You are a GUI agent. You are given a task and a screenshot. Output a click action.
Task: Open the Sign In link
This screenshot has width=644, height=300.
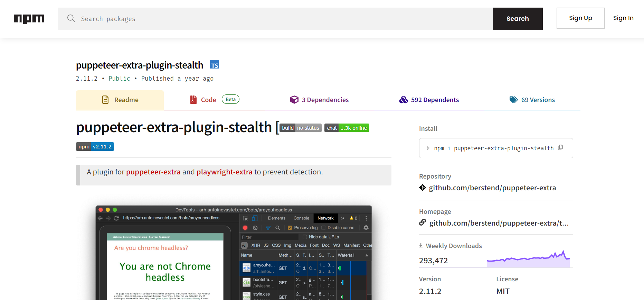(x=623, y=18)
